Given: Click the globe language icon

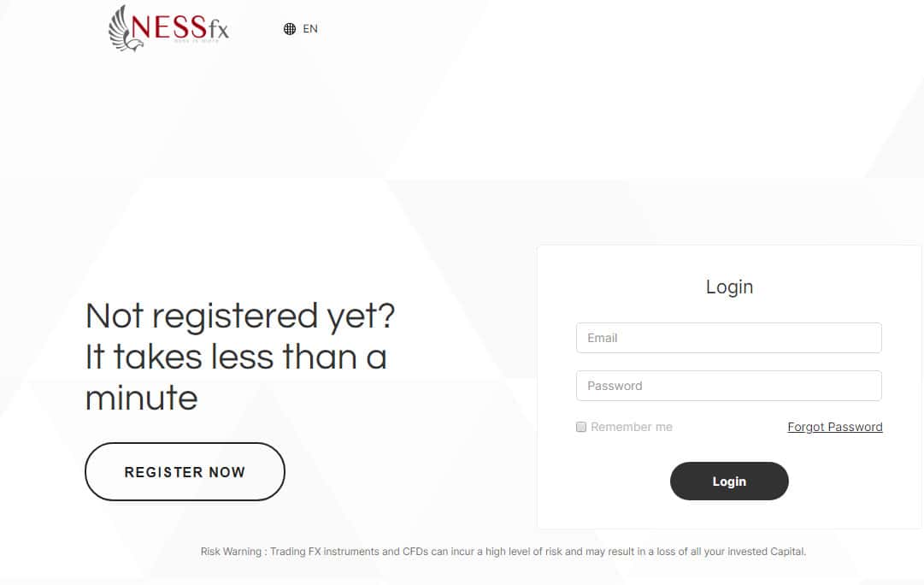Looking at the screenshot, I should [290, 29].
